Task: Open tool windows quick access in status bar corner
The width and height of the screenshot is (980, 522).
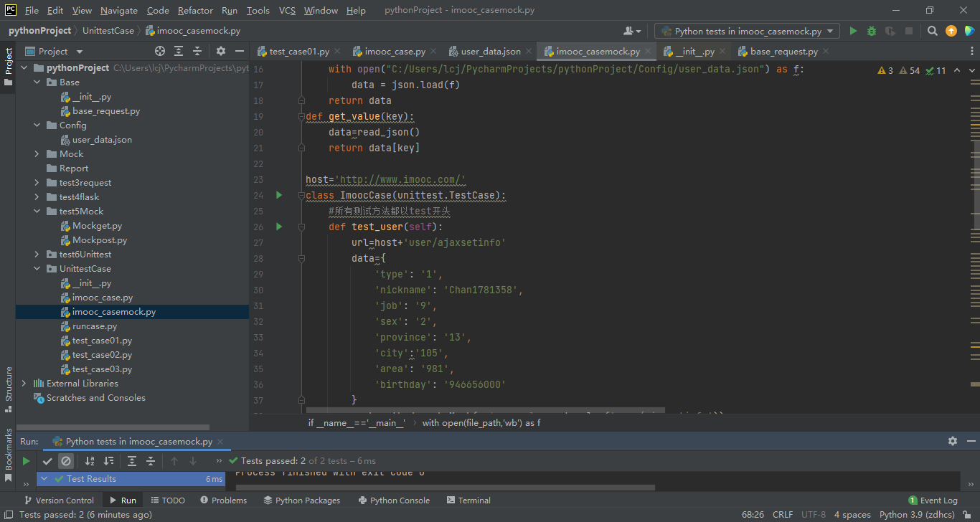Action: pos(8,515)
